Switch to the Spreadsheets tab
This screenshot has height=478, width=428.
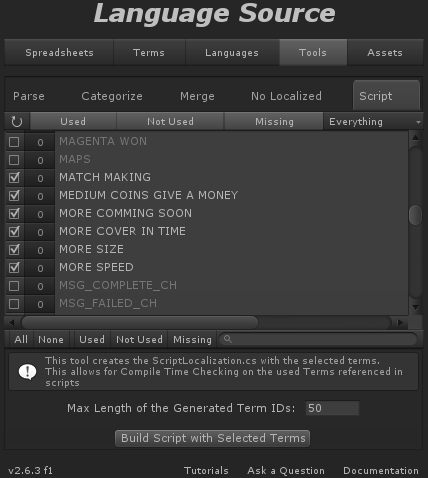(59, 53)
